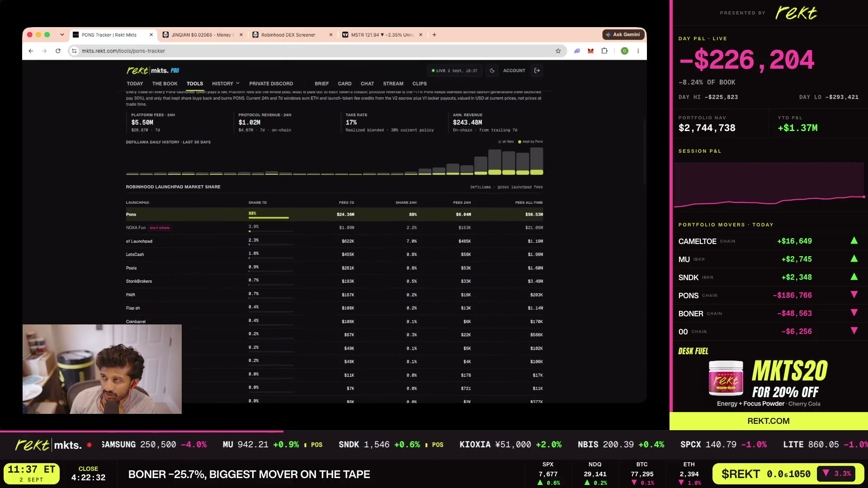Click the browser back arrow

pyautogui.click(x=31, y=51)
